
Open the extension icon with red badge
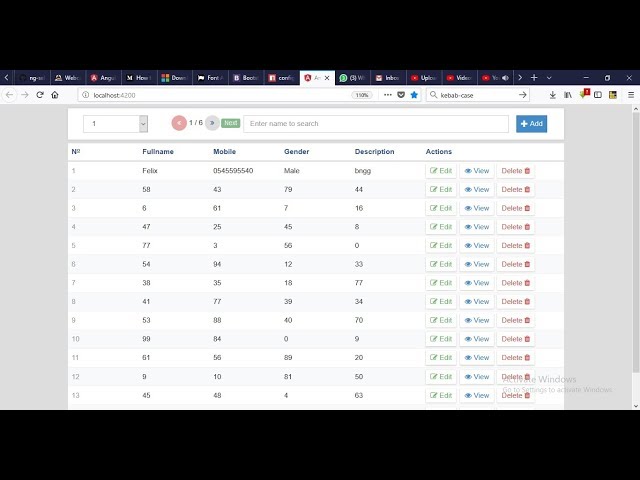click(x=584, y=94)
